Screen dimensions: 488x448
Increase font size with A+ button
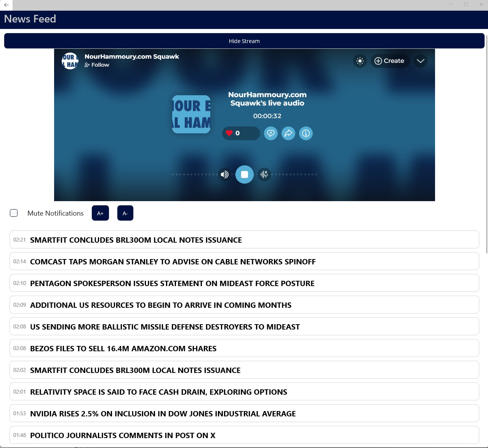pyautogui.click(x=100, y=213)
